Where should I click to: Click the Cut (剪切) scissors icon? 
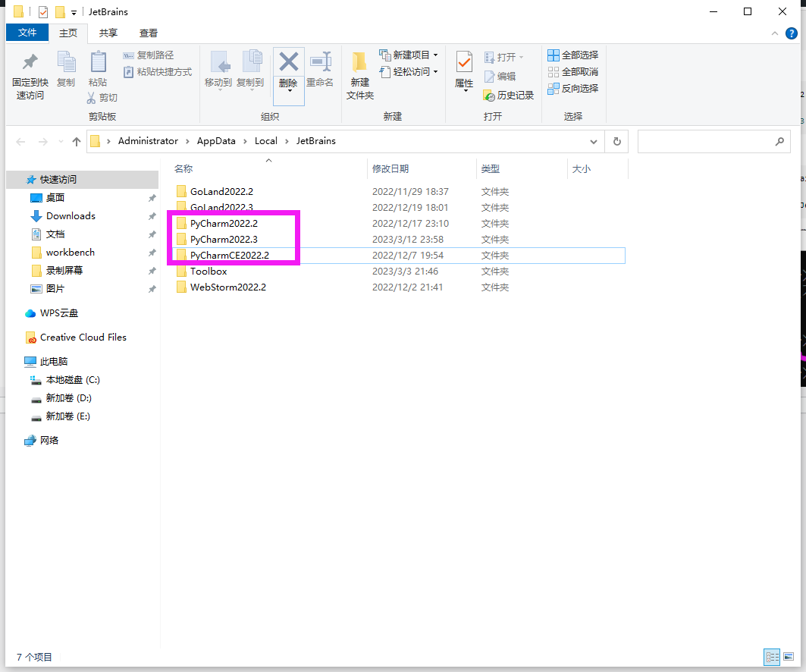tap(91, 98)
